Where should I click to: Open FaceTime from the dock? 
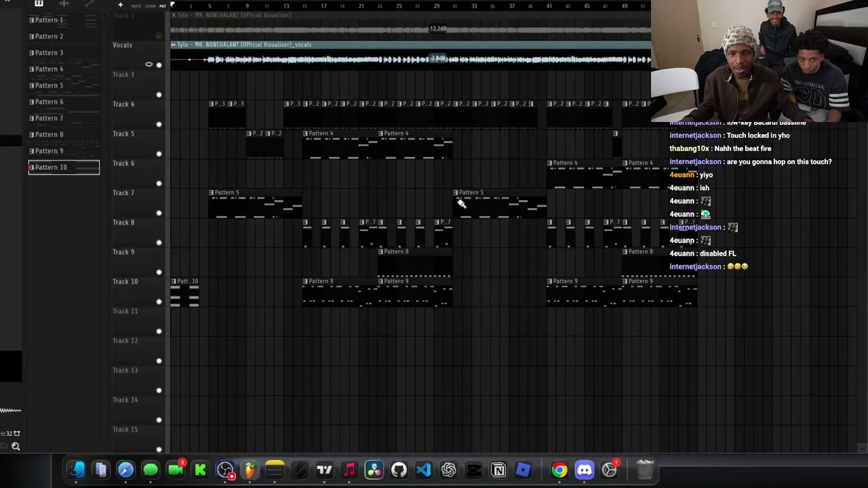(176, 470)
